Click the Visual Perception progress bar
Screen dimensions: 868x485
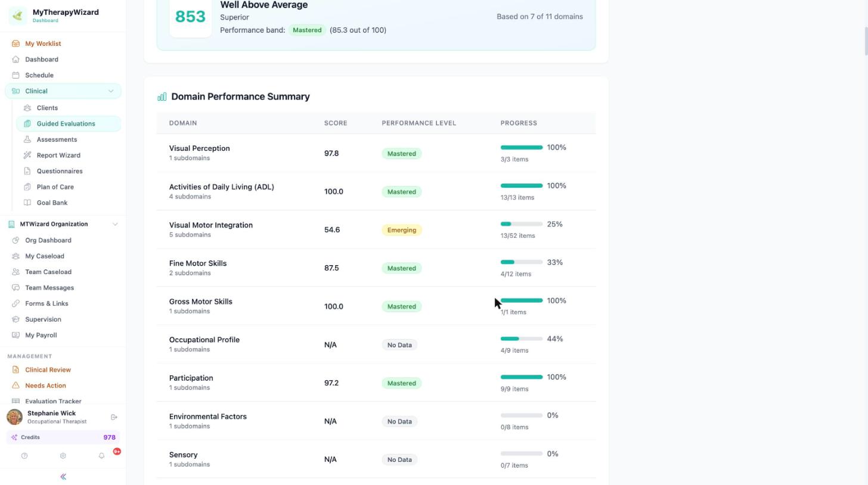click(x=522, y=147)
